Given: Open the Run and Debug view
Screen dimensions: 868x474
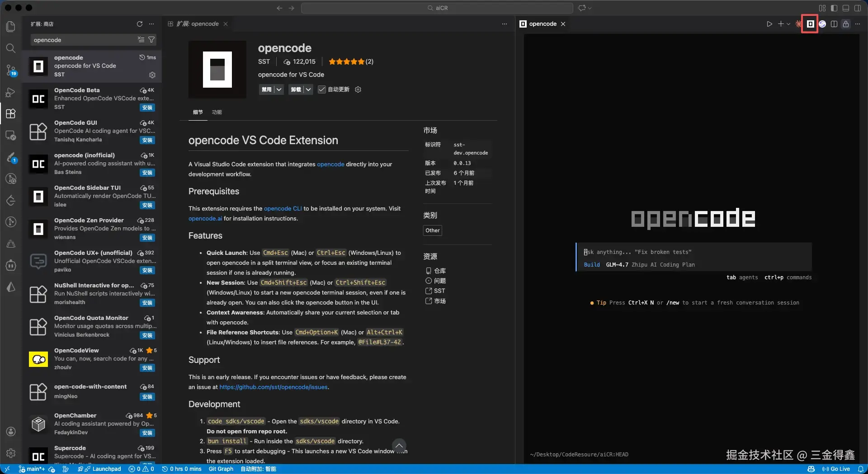Looking at the screenshot, I should click(11, 92).
